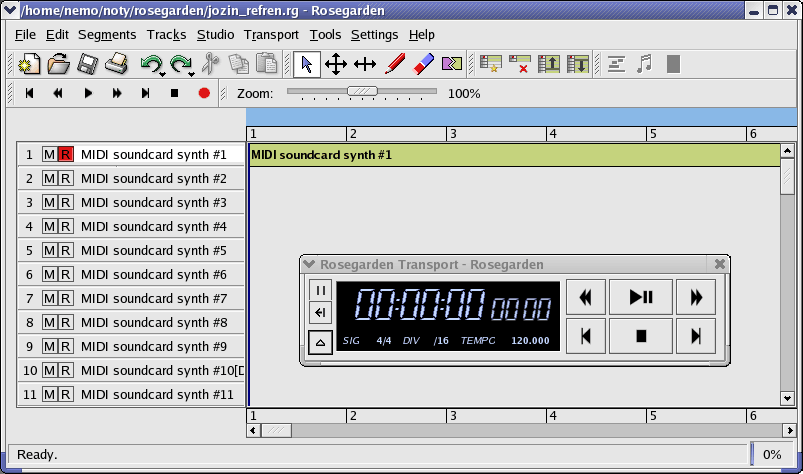
Task: Select the arrow pointer tool
Action: (307, 64)
